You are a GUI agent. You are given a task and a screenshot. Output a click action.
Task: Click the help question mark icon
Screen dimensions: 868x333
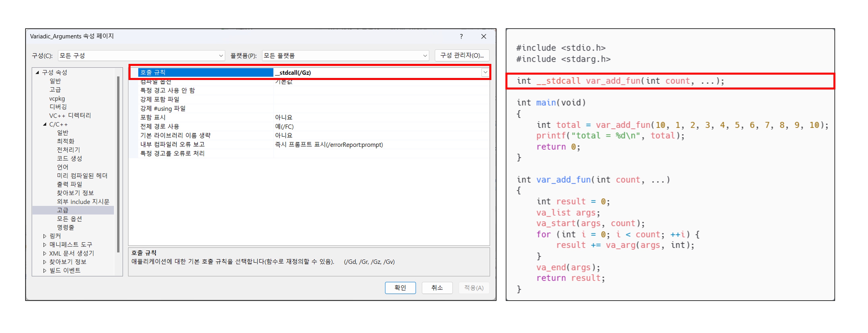coord(461,36)
